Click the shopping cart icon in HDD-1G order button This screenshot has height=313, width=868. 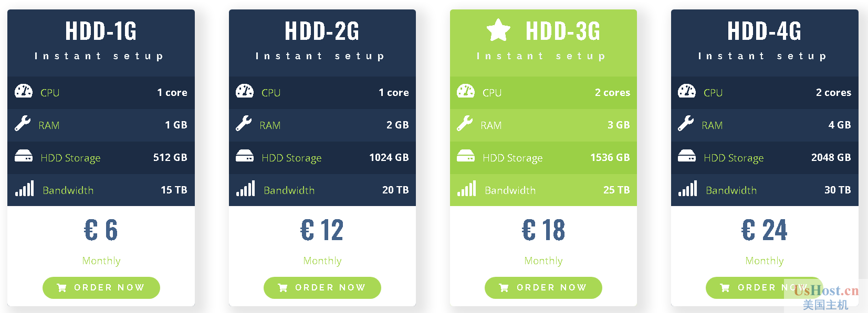61,288
